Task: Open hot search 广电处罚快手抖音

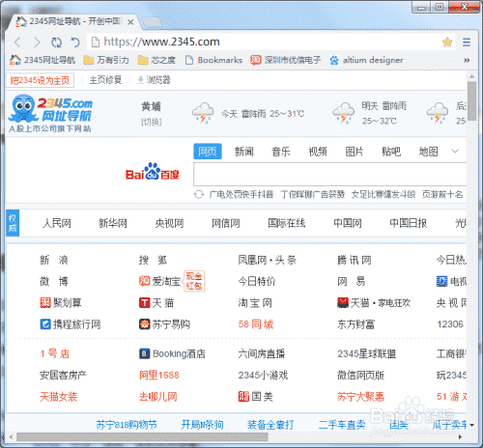Action: pos(241,194)
